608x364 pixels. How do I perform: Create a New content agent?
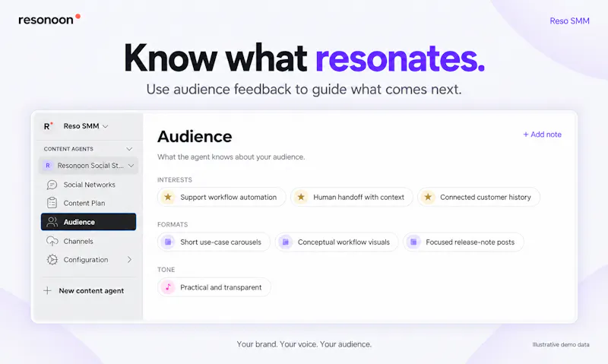[91, 291]
